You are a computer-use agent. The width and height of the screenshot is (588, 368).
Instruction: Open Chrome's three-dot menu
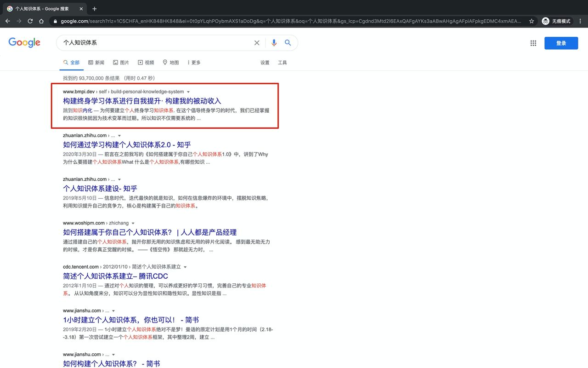580,21
